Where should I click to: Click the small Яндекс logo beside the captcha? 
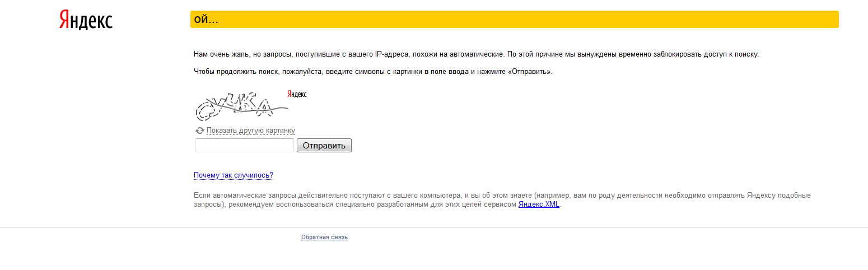[297, 94]
